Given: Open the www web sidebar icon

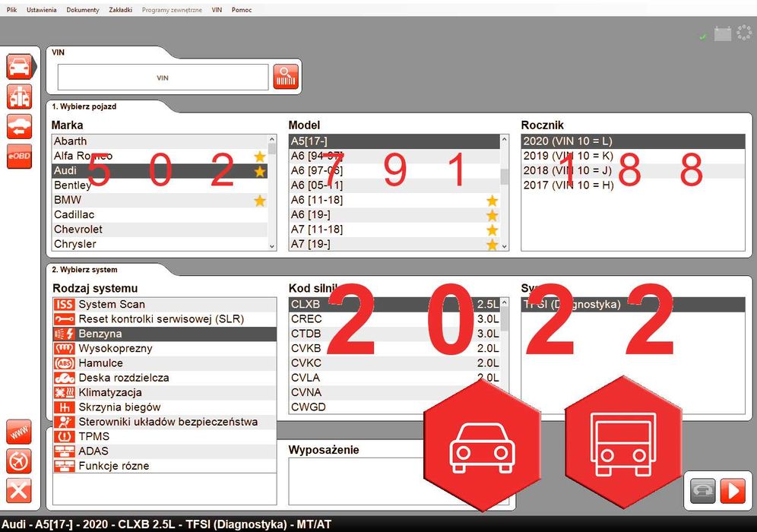Looking at the screenshot, I should (19, 432).
